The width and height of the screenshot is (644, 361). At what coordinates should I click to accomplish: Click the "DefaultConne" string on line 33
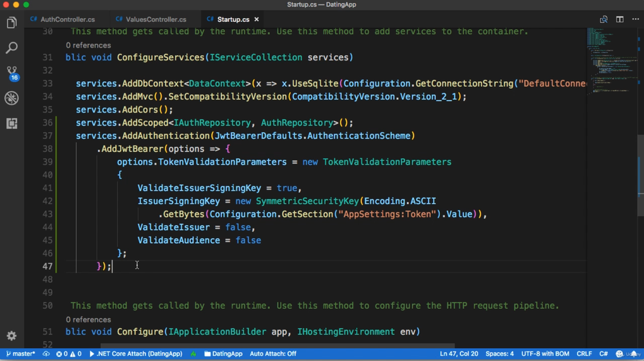(x=553, y=83)
